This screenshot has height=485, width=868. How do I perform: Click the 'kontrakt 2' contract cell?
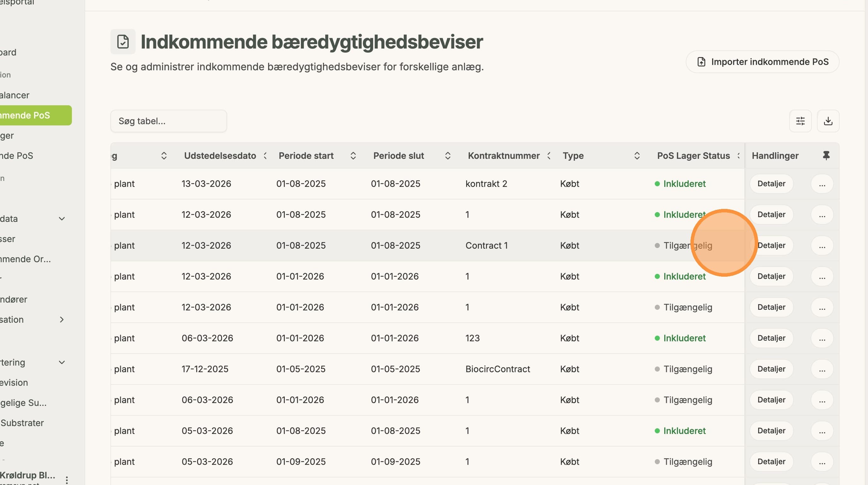pyautogui.click(x=486, y=184)
